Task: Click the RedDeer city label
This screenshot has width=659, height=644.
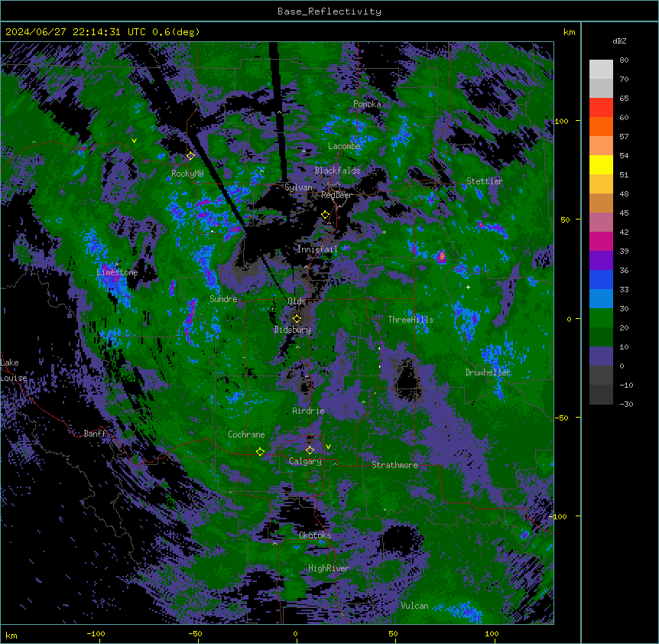Action: (x=336, y=195)
